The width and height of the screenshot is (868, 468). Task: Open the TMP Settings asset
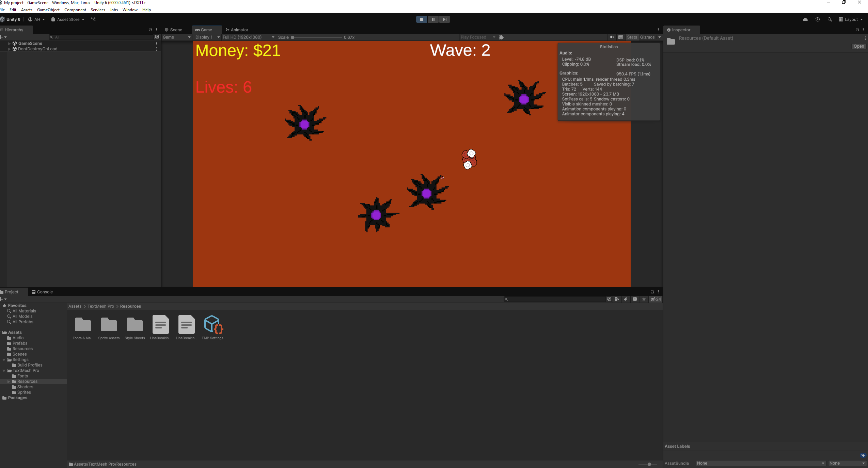pyautogui.click(x=212, y=324)
